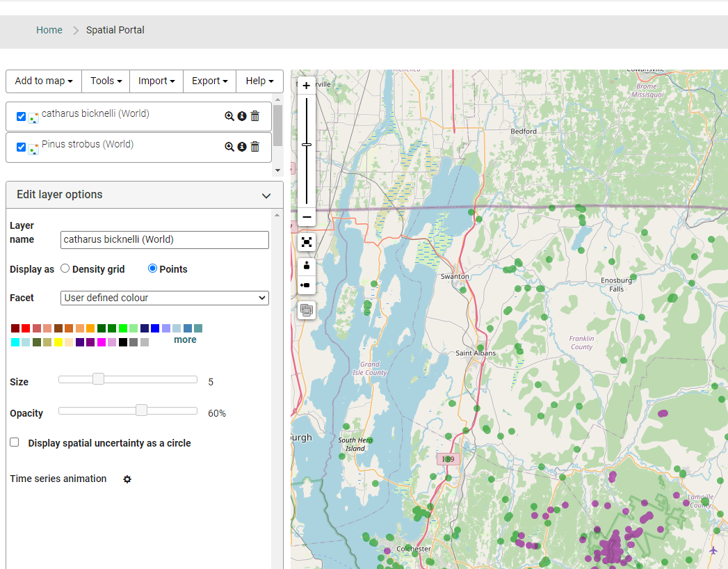Select Points display option
This screenshot has width=728, height=569.
click(152, 269)
